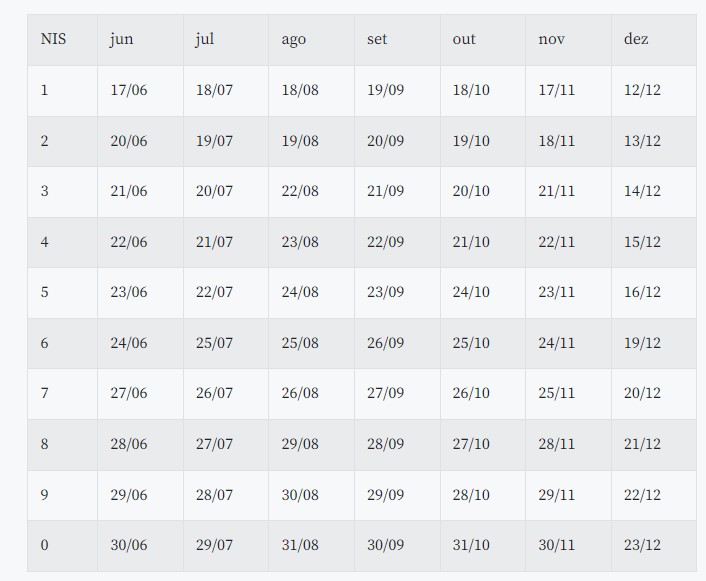The height and width of the screenshot is (581, 706).
Task: Click the 20/12 date cell
Action: point(642,393)
